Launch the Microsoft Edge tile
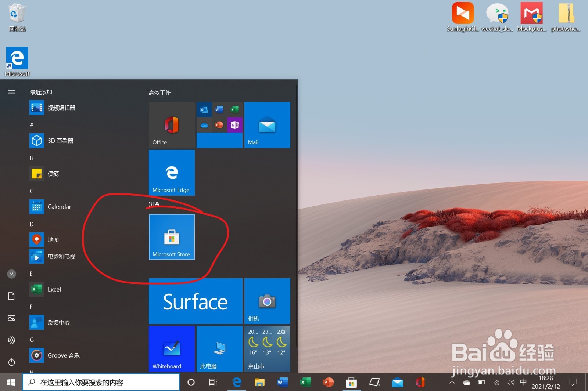The height and width of the screenshot is (391, 588). click(172, 173)
